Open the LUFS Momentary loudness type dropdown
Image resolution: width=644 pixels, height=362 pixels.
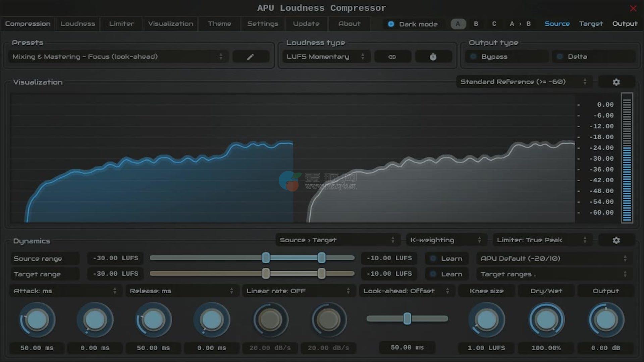(326, 57)
